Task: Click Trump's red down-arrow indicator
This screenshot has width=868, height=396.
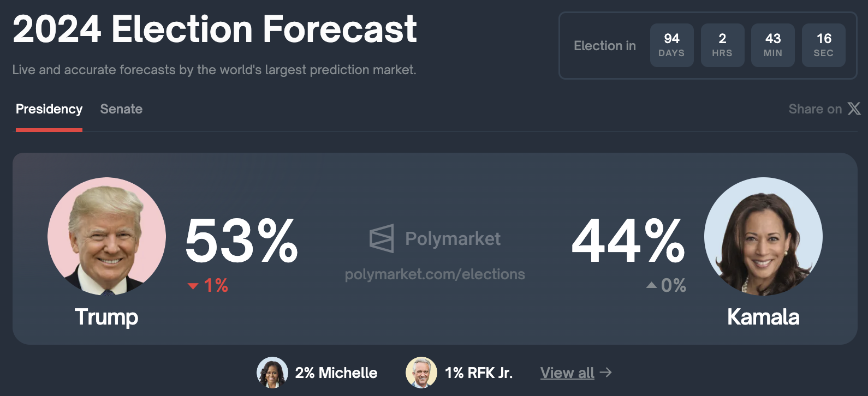Action: [193, 286]
